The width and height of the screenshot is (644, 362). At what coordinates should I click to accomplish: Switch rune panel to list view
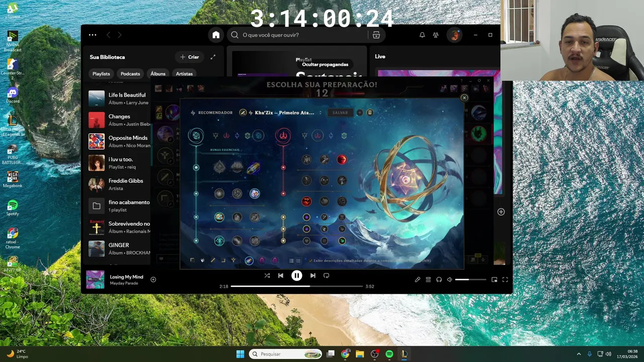tap(291, 260)
